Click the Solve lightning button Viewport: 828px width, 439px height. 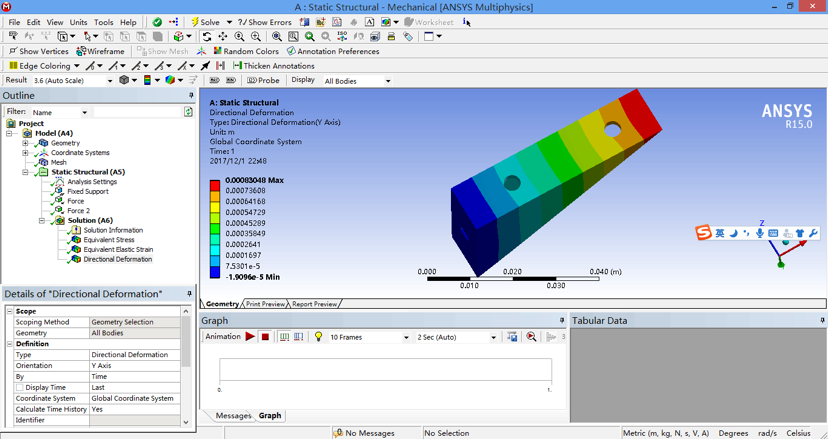click(x=205, y=22)
